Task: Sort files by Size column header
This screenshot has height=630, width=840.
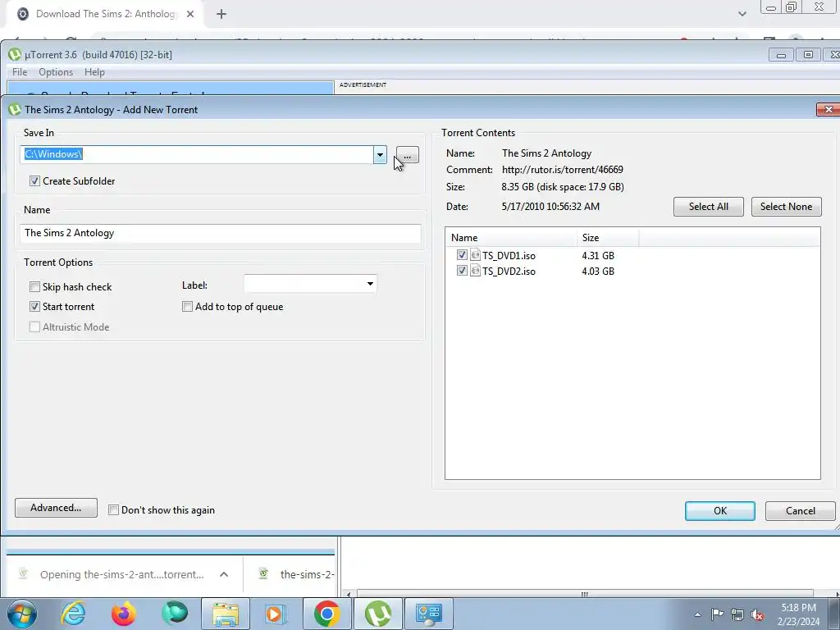Action: pos(608,237)
